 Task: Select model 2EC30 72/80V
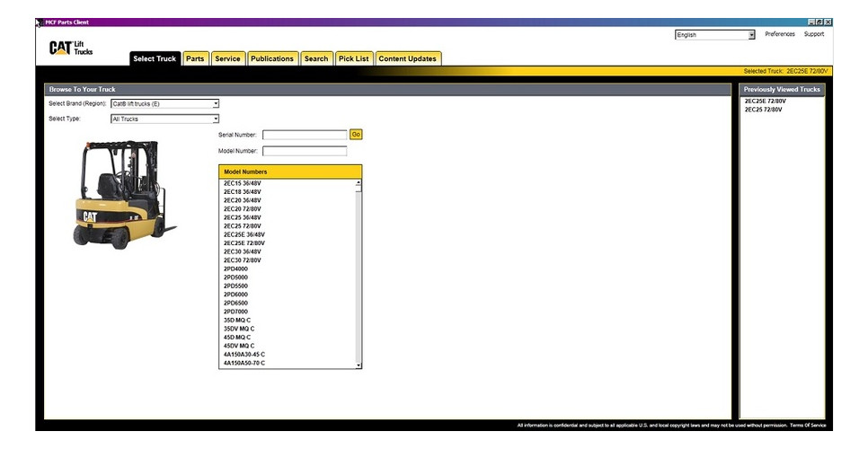tap(242, 260)
